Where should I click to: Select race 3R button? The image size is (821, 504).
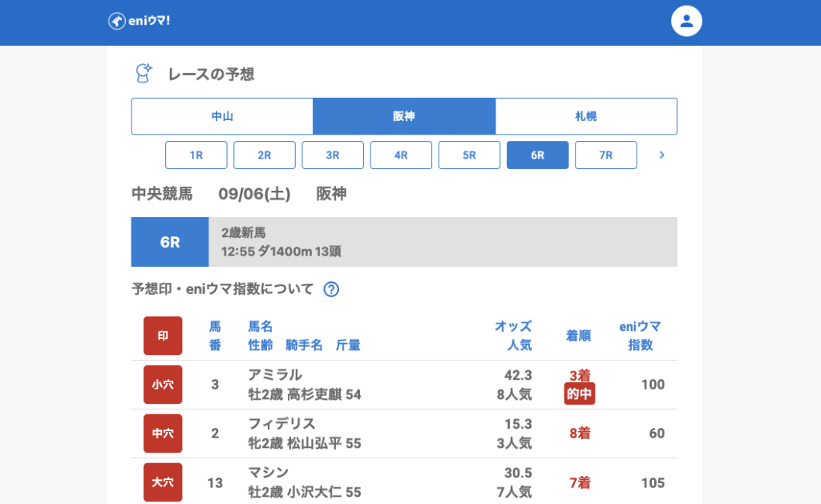click(333, 155)
